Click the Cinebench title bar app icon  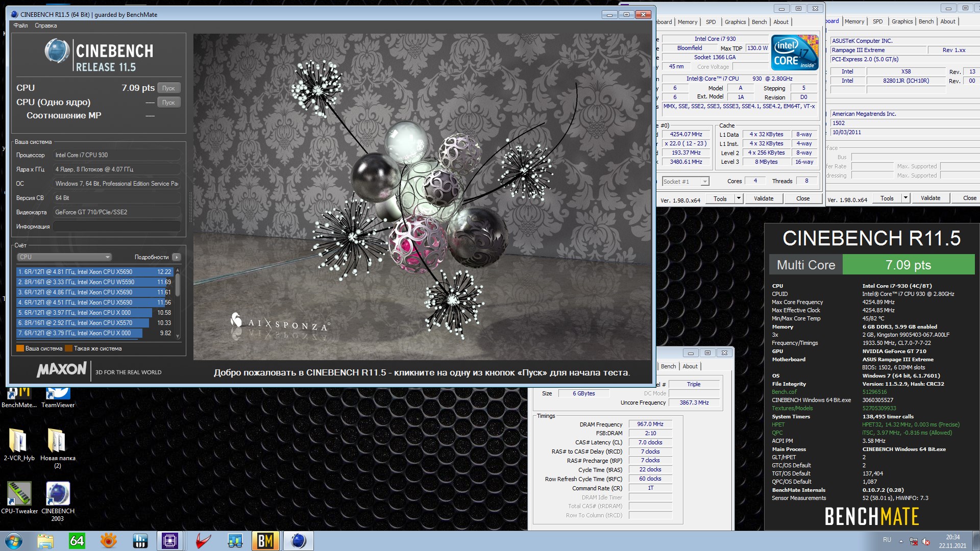[14, 14]
